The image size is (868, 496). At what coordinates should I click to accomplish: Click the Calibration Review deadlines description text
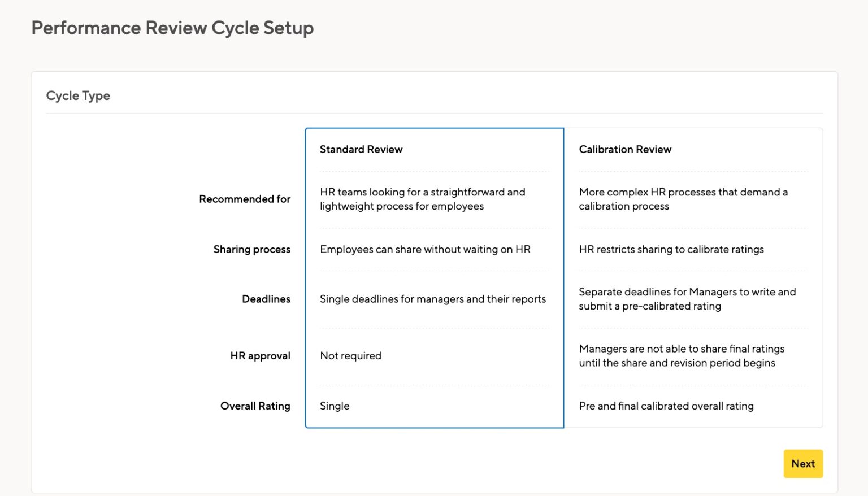tap(687, 299)
